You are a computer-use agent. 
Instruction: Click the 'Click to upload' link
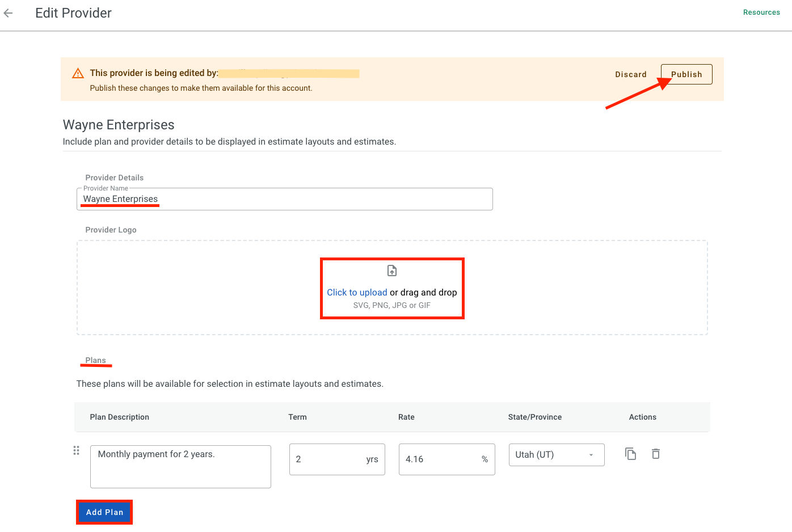click(357, 293)
